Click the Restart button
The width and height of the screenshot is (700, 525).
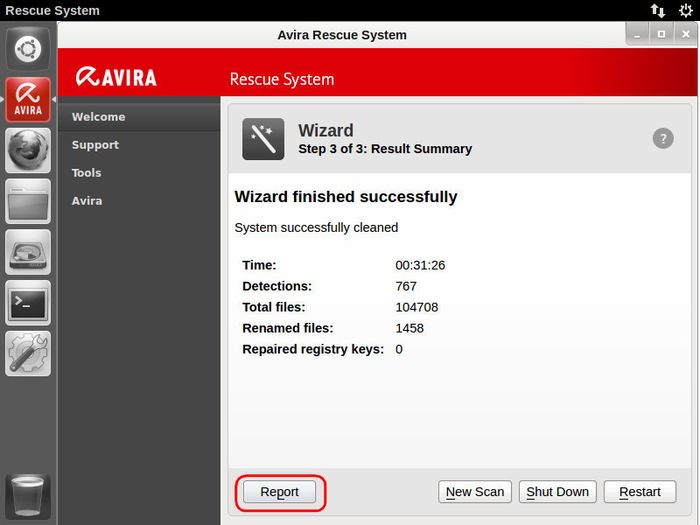point(639,492)
